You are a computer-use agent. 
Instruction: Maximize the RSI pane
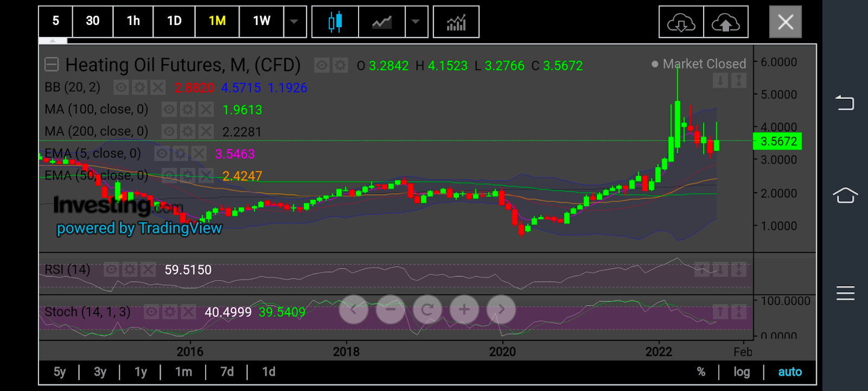[x=738, y=269]
